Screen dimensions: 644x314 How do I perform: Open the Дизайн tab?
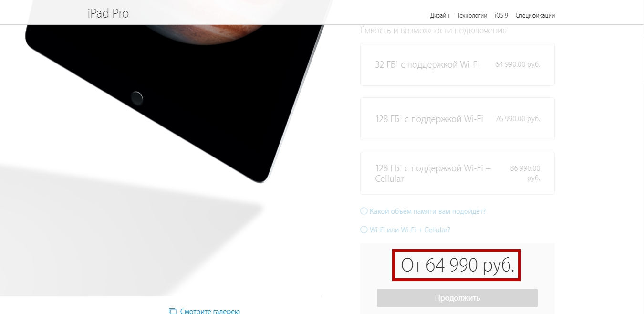click(x=440, y=15)
